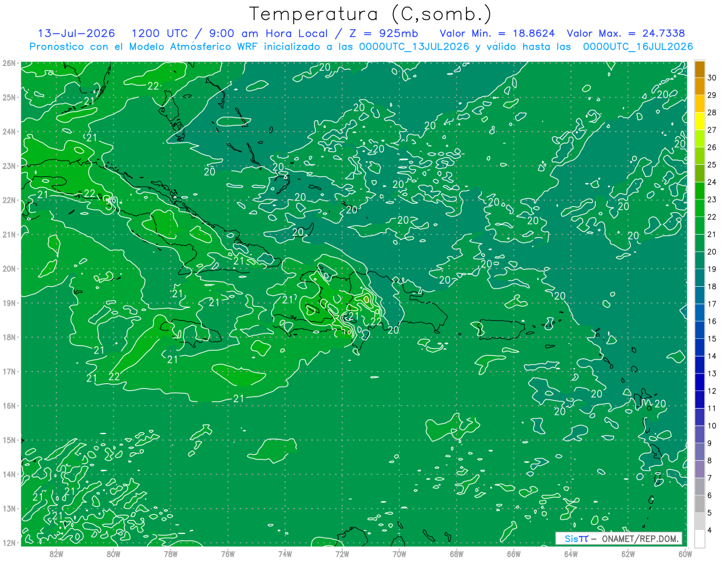This screenshot has height=562, width=728.
Task: Click the '22N' latitude axis label
Action: coord(8,200)
